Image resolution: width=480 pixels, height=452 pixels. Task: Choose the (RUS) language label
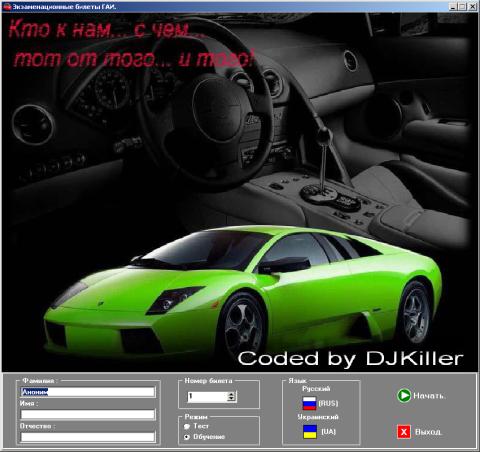tap(328, 403)
